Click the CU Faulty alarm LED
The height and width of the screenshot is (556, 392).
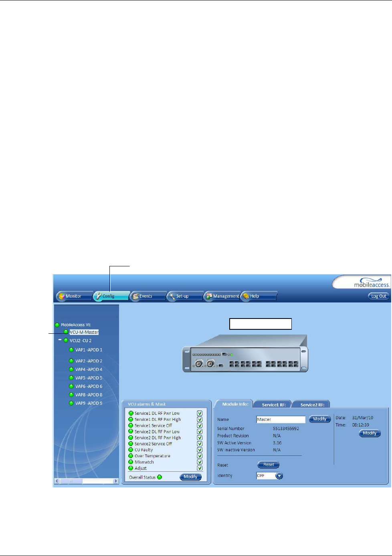pos(131,450)
